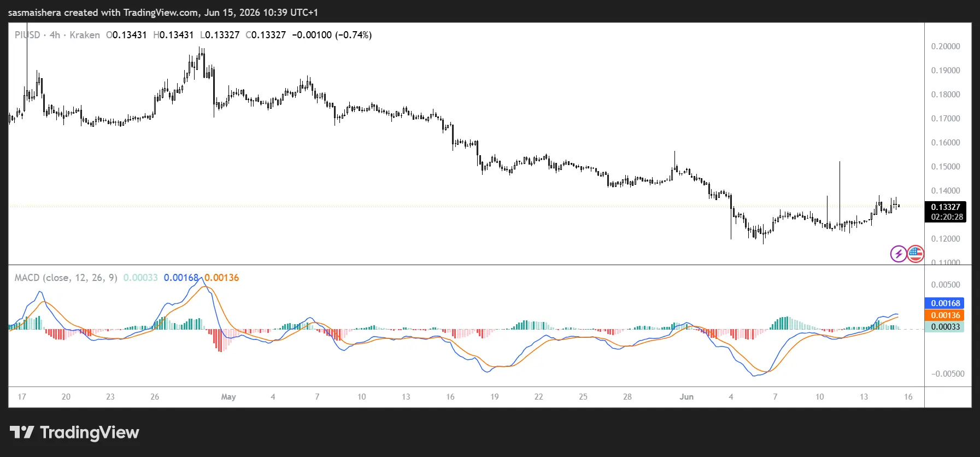Click the MACD (close, 12, 26, 9) indicator title
The height and width of the screenshot is (457, 980).
66,278
